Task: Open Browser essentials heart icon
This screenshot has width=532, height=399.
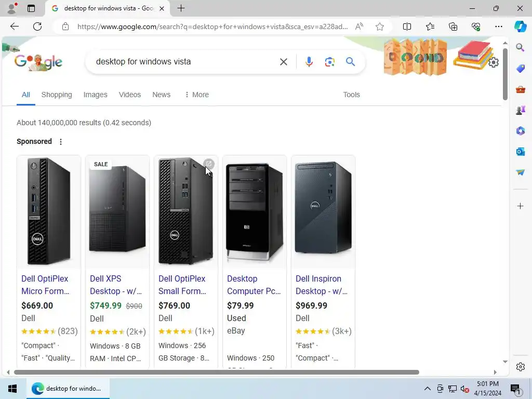Action: tap(476, 26)
